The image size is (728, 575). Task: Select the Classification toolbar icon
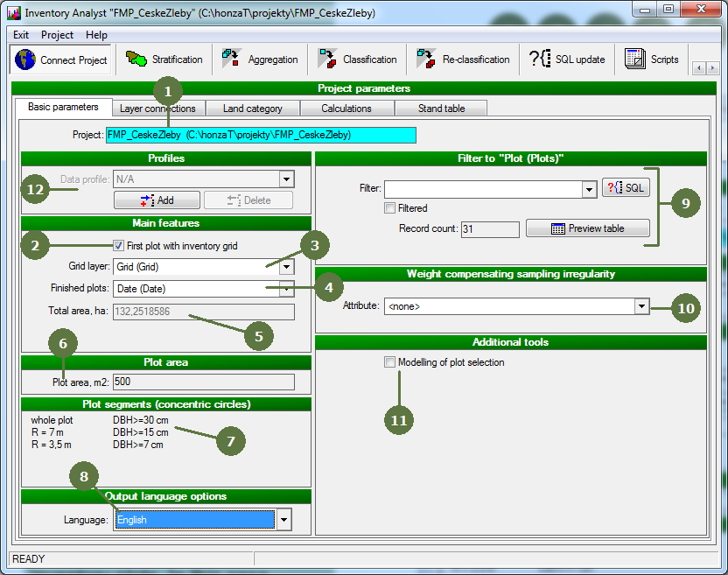[x=329, y=60]
